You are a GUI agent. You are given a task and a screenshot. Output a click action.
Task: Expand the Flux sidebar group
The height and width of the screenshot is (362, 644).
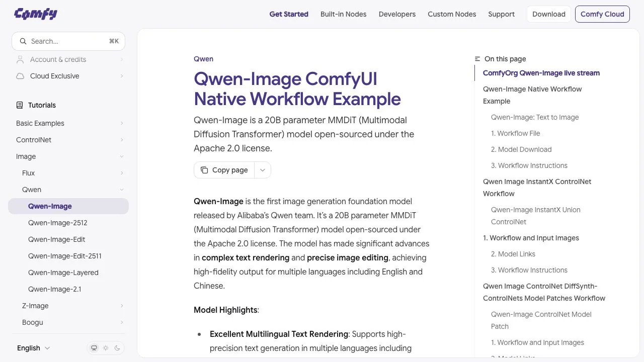[x=122, y=173]
